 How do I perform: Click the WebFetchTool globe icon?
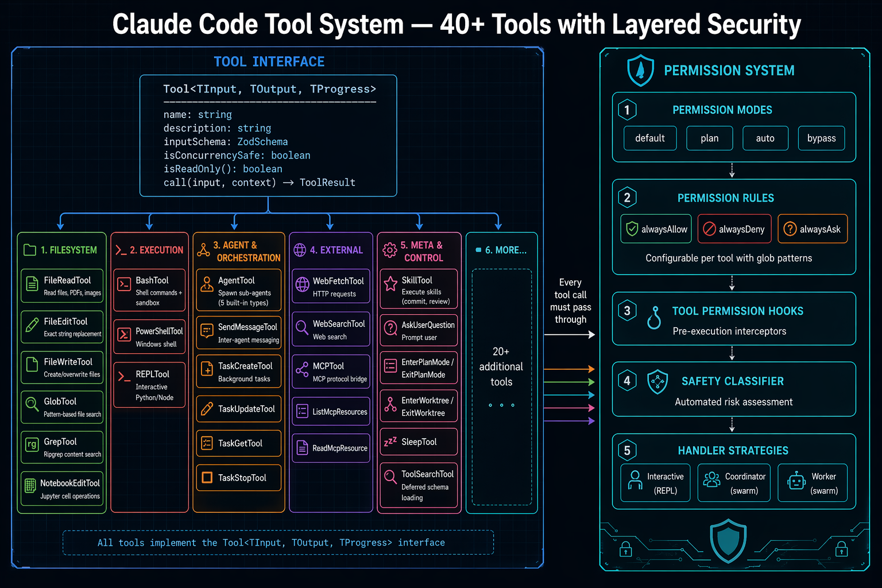click(x=302, y=284)
